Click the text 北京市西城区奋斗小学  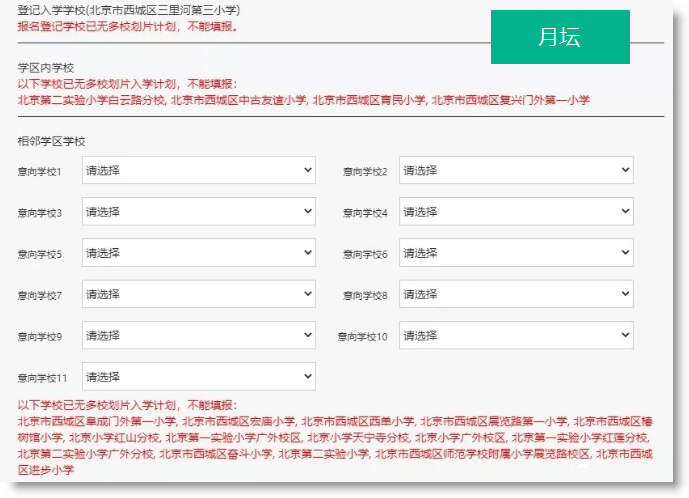coord(216,454)
